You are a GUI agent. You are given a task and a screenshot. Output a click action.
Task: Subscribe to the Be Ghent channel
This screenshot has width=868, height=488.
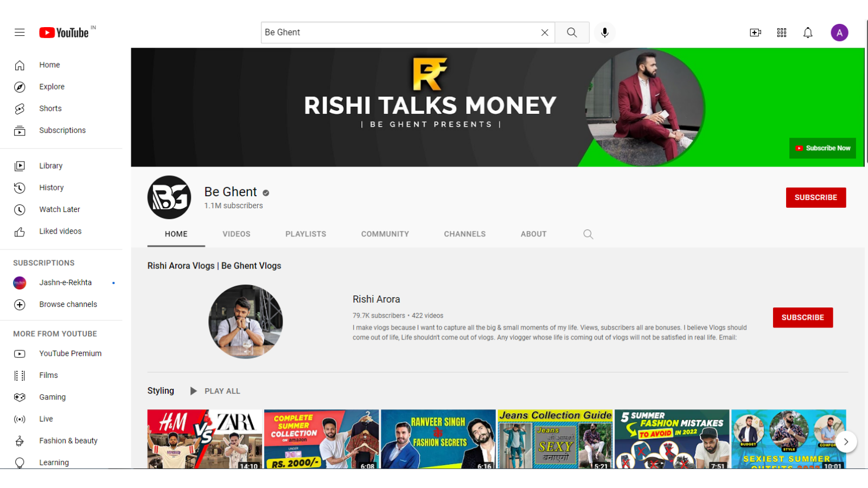point(816,197)
